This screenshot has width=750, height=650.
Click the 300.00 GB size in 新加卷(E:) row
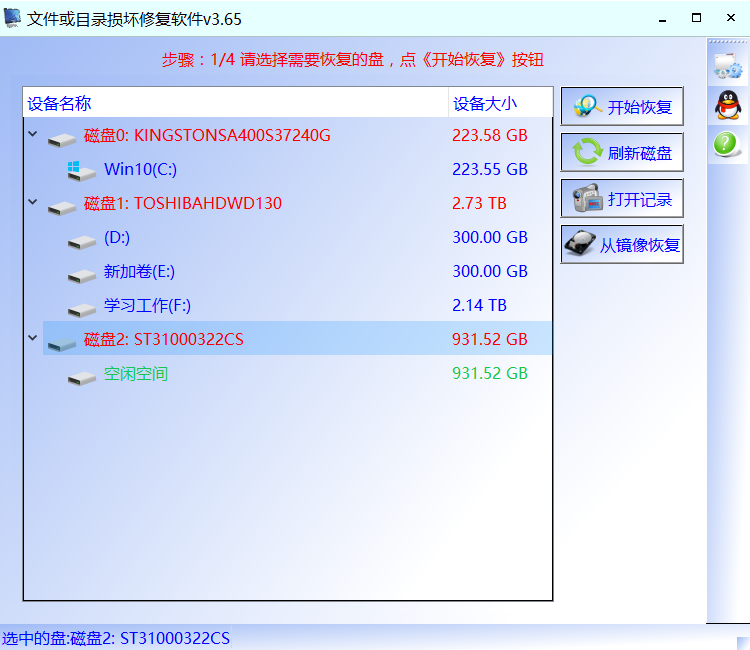click(x=490, y=271)
